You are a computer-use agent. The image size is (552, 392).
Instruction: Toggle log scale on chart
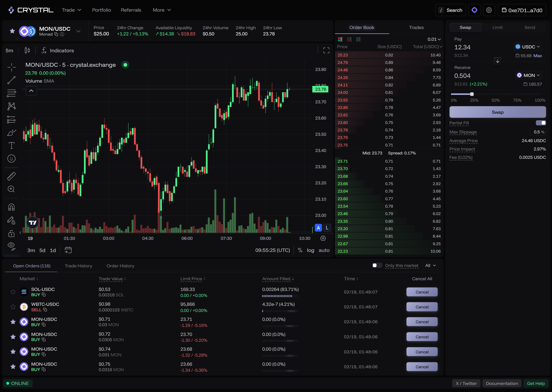[310, 250]
